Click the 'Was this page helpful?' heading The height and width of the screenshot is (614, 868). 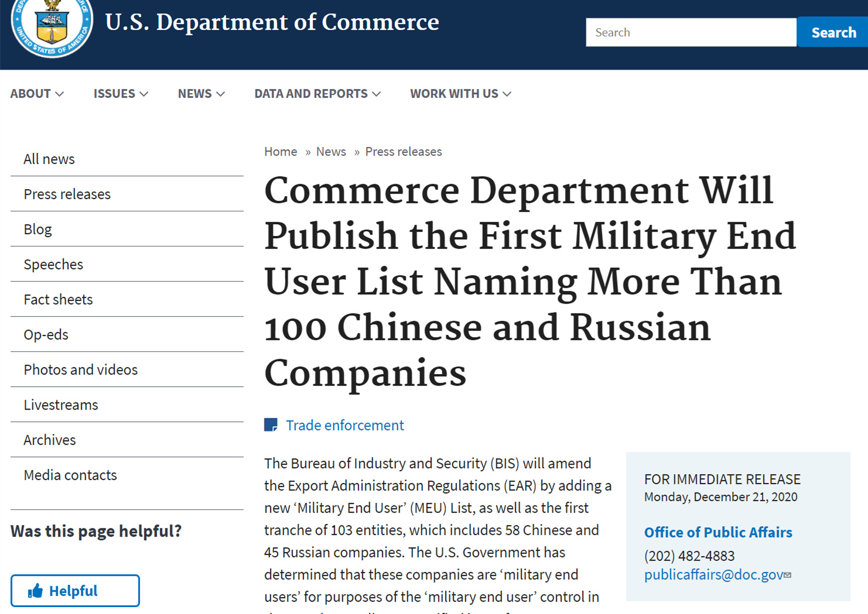tap(96, 531)
